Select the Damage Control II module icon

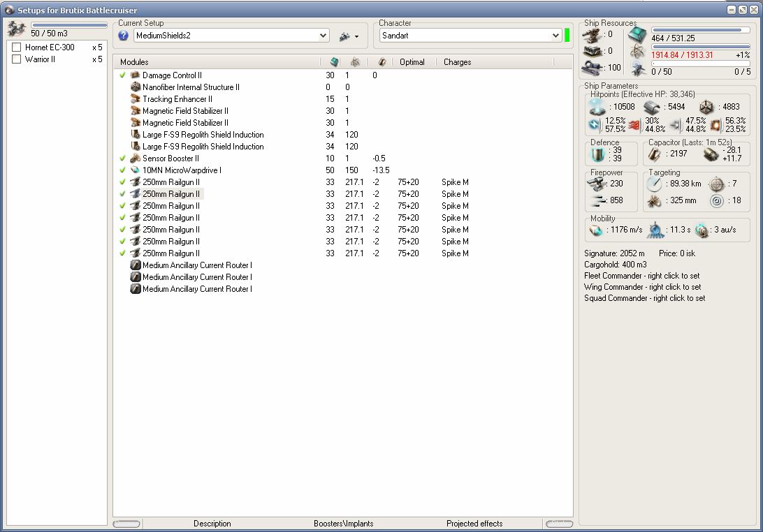coord(136,75)
